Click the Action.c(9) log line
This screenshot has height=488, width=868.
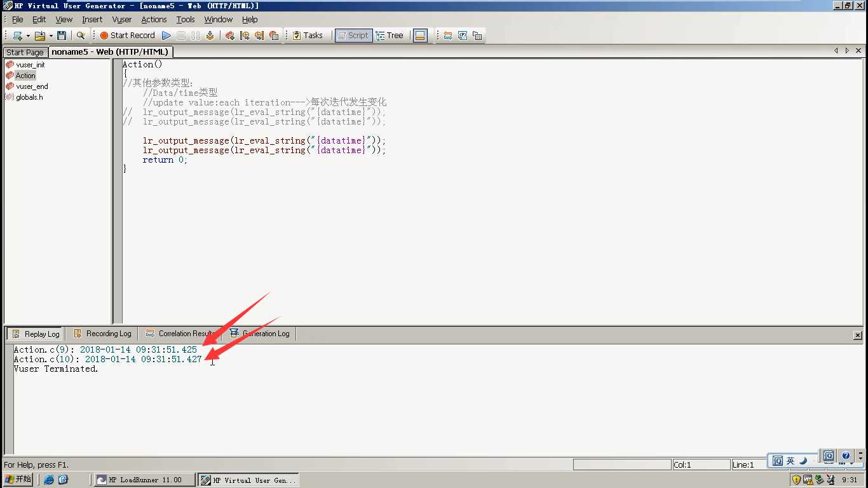tap(105, 349)
